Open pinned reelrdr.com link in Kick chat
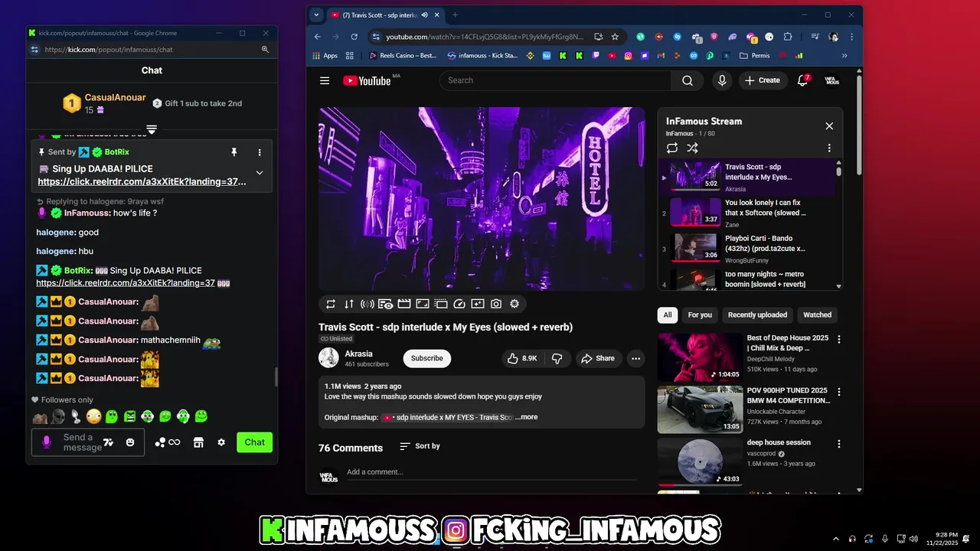 pyautogui.click(x=142, y=181)
